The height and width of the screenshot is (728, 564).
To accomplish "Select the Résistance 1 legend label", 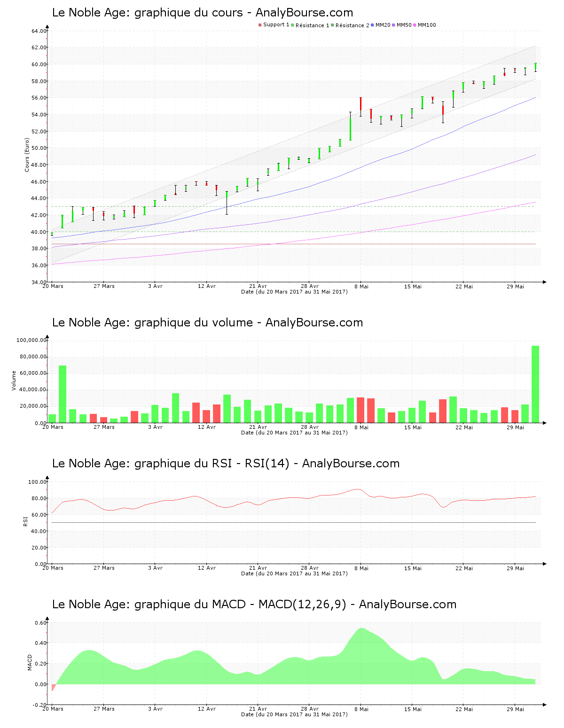I will point(312,25).
